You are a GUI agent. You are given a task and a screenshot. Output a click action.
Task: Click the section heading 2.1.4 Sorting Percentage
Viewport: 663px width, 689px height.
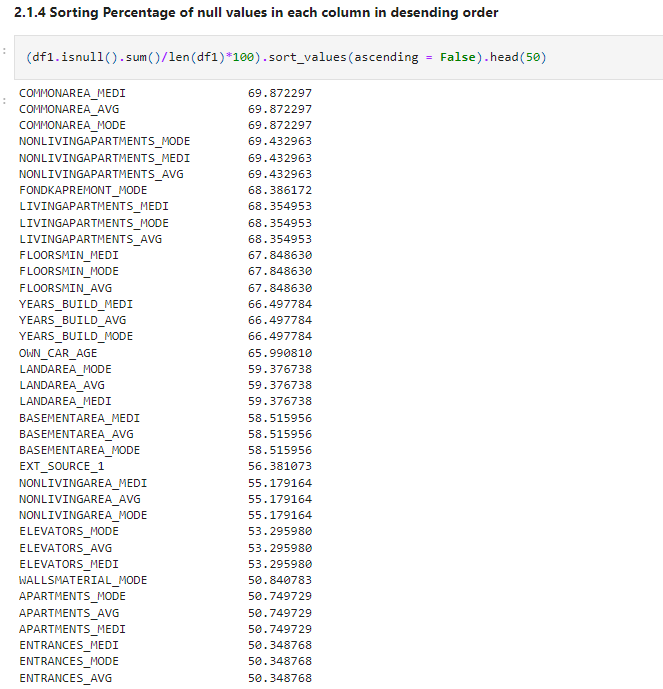click(x=256, y=12)
